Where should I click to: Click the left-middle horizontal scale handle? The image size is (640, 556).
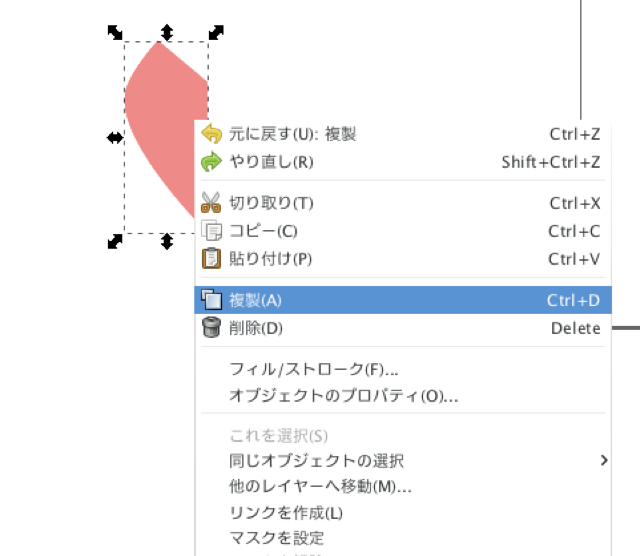coord(115,137)
